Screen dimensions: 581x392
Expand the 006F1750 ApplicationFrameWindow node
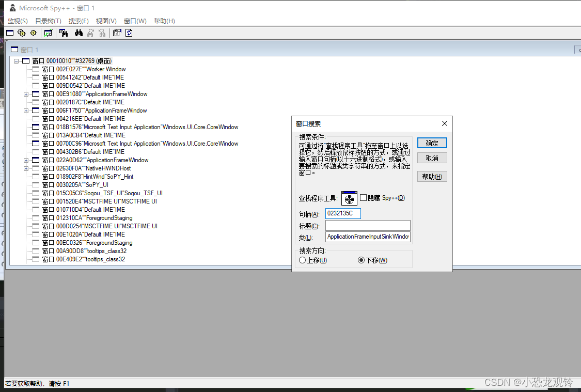coord(26,111)
